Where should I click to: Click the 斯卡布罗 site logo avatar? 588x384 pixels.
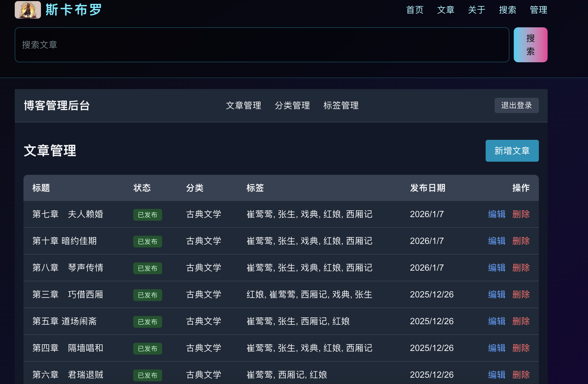[x=28, y=10]
